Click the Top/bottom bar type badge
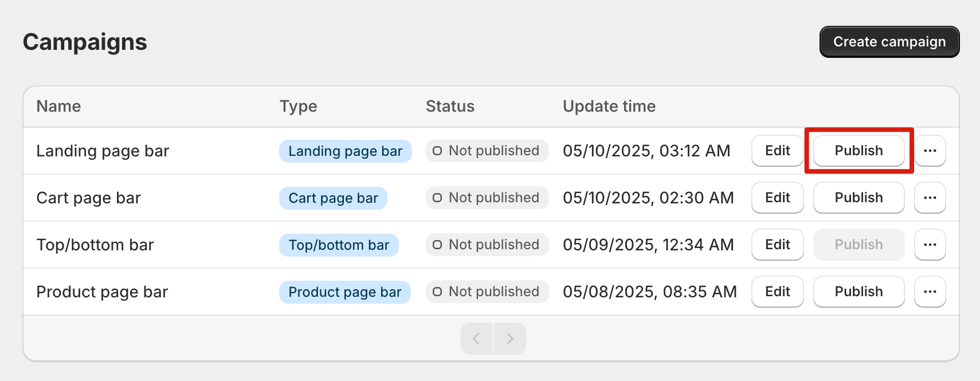This screenshot has height=381, width=980. pos(339,245)
